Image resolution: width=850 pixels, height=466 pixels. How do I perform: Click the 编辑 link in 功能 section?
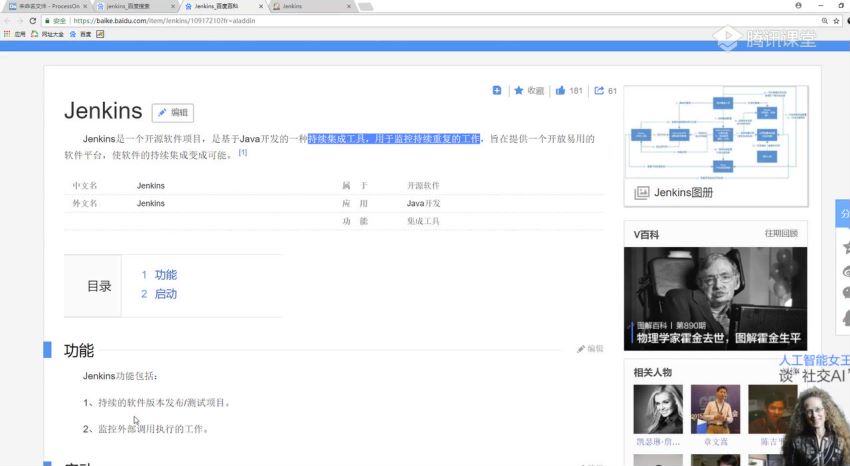coord(590,348)
